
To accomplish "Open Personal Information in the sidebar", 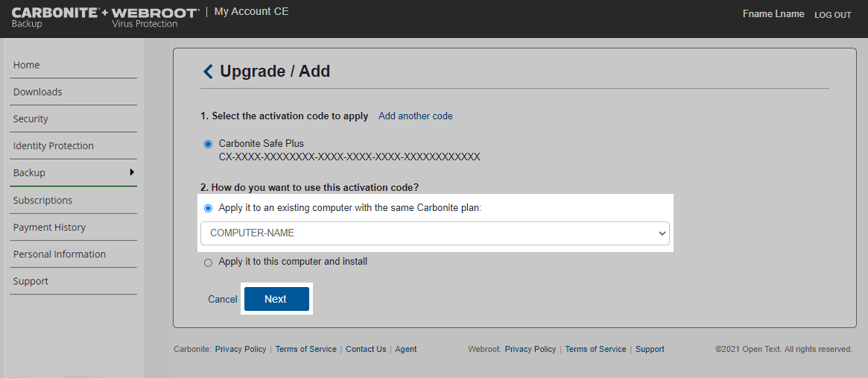I will click(74, 255).
